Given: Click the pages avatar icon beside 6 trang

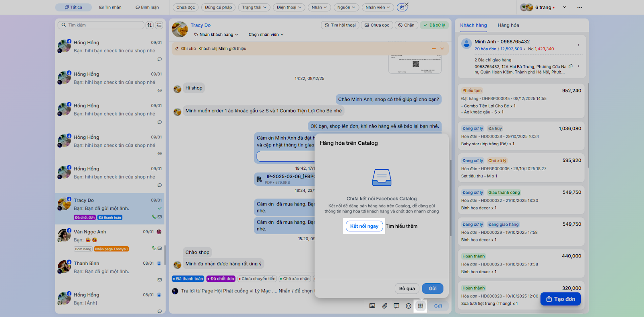Looking at the screenshot, I should 526,7.
